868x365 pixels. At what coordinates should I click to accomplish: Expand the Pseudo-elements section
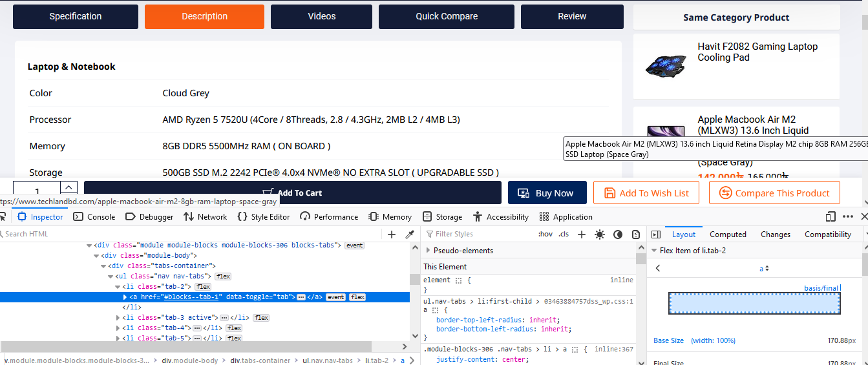428,251
